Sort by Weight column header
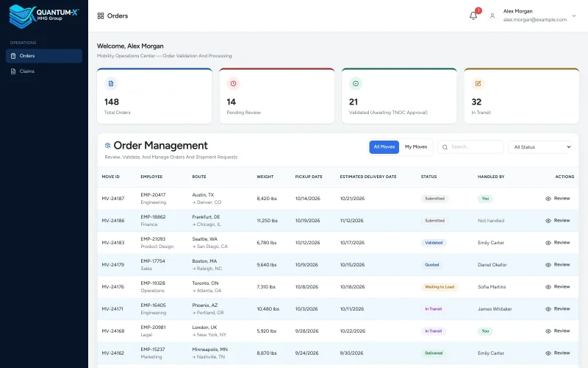588x368 pixels. point(265,177)
